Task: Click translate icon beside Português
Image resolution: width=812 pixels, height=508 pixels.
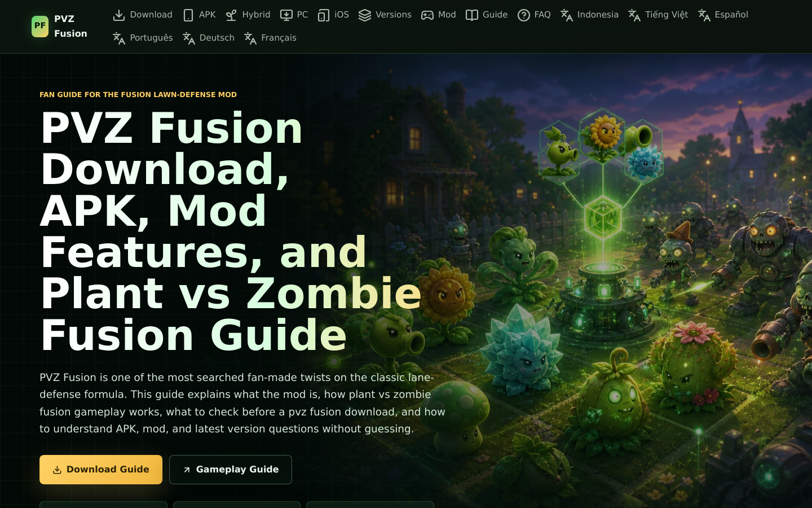Action: [x=119, y=38]
